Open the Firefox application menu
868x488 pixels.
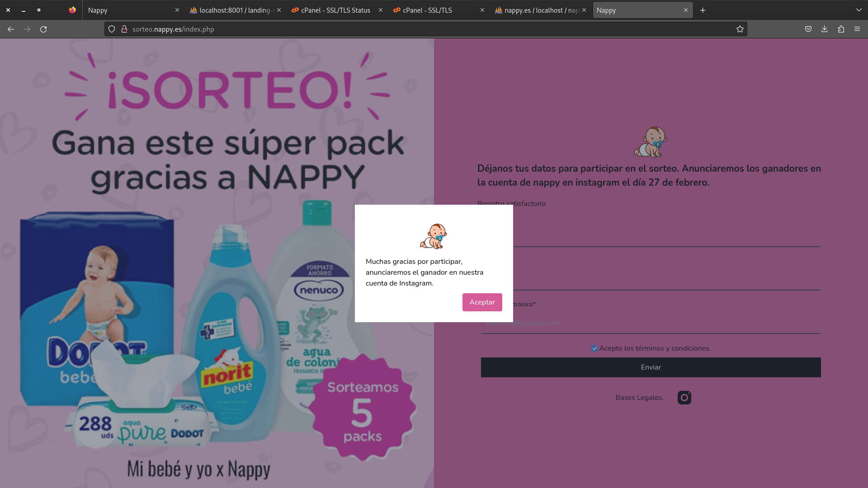(857, 29)
